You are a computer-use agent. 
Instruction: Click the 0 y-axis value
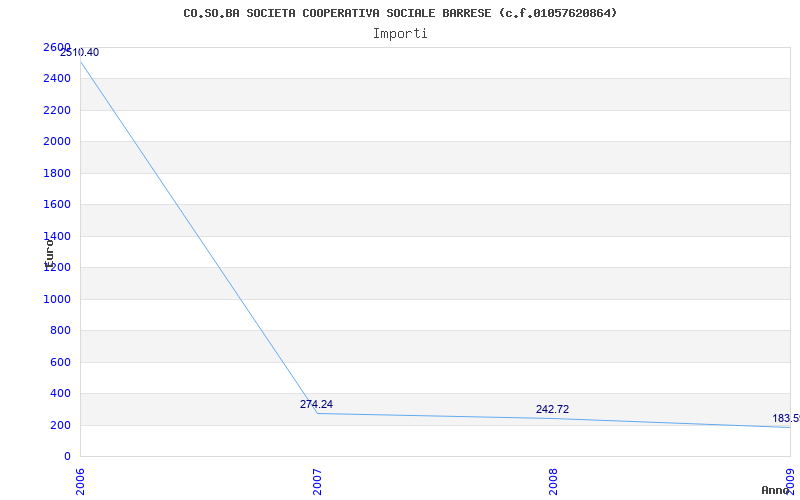67,457
